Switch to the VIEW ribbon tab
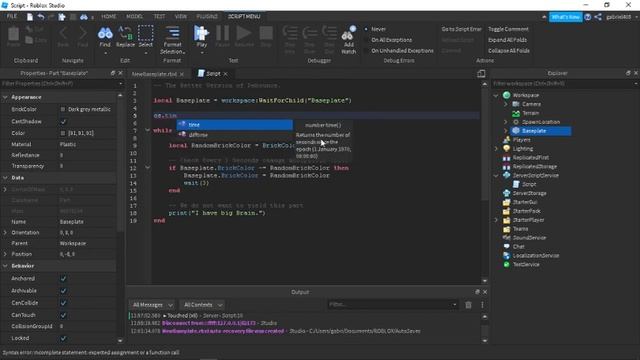 pos(180,16)
